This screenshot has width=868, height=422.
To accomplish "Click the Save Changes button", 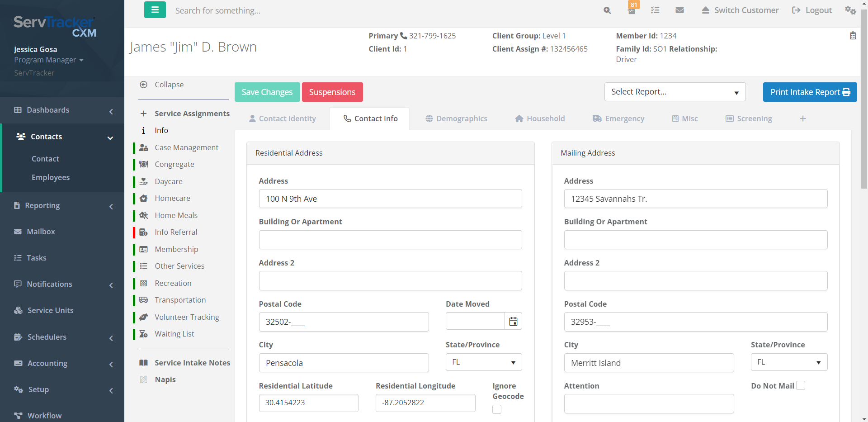I will point(267,92).
